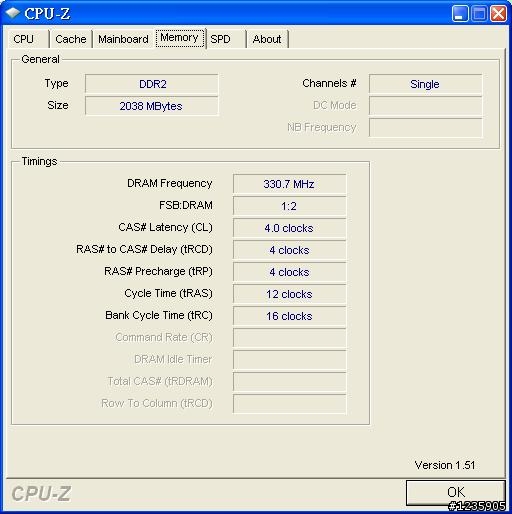
Task: Click the disabled maximize window button
Action: tap(479, 14)
